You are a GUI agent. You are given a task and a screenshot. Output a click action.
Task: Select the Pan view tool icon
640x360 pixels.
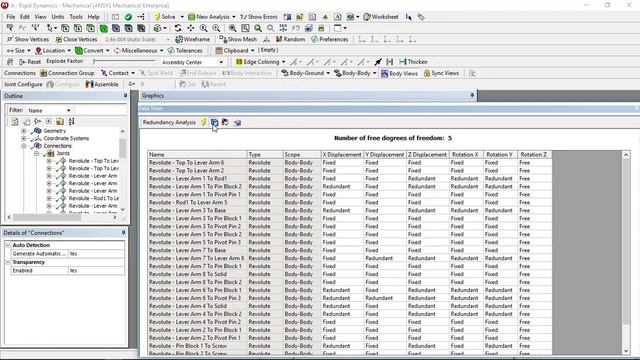191,28
